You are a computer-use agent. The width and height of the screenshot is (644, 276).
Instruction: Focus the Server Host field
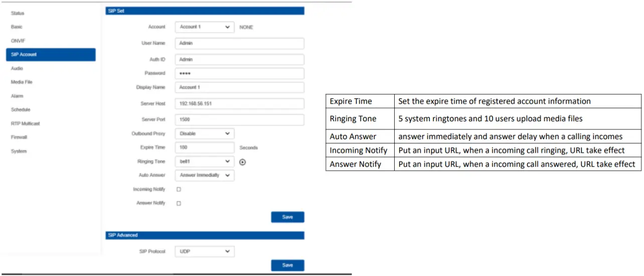point(239,104)
